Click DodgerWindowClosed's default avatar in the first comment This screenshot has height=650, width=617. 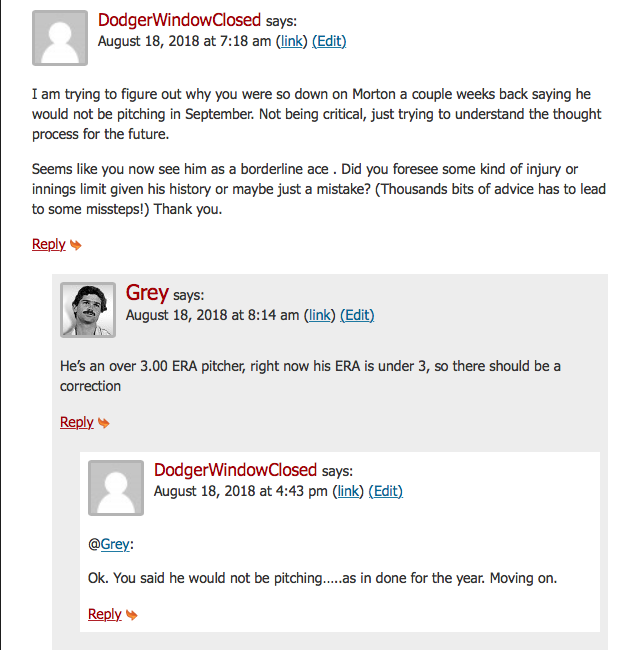click(60, 38)
